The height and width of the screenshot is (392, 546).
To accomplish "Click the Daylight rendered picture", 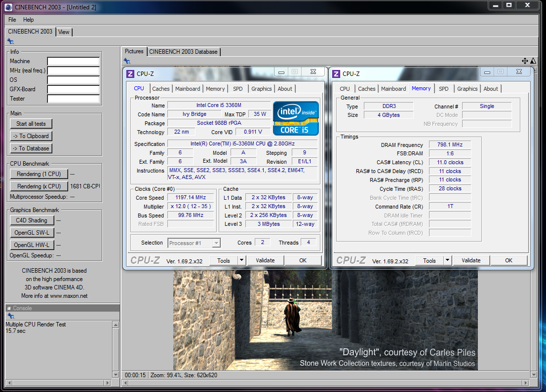I will [326, 320].
